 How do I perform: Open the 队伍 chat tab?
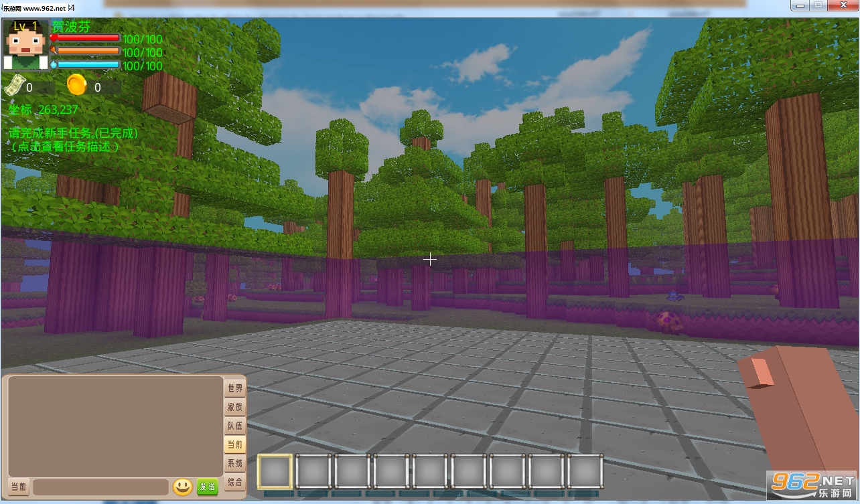[234, 426]
